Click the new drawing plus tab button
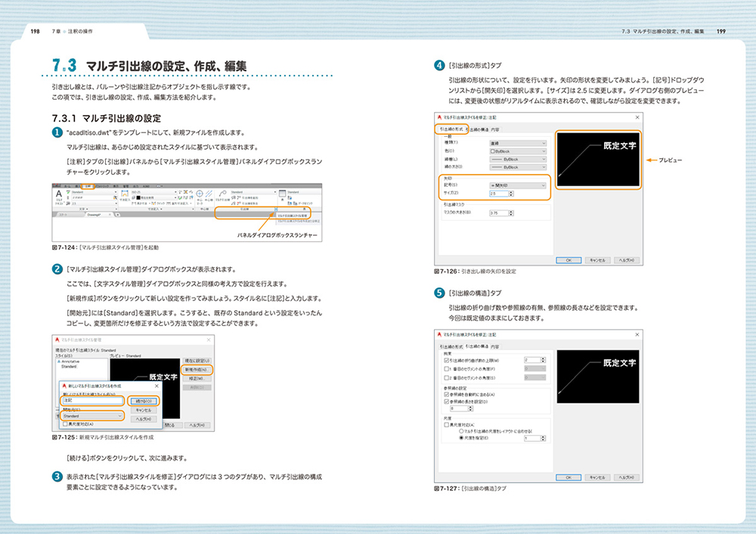Image resolution: width=756 pixels, height=534 pixels. tap(118, 215)
